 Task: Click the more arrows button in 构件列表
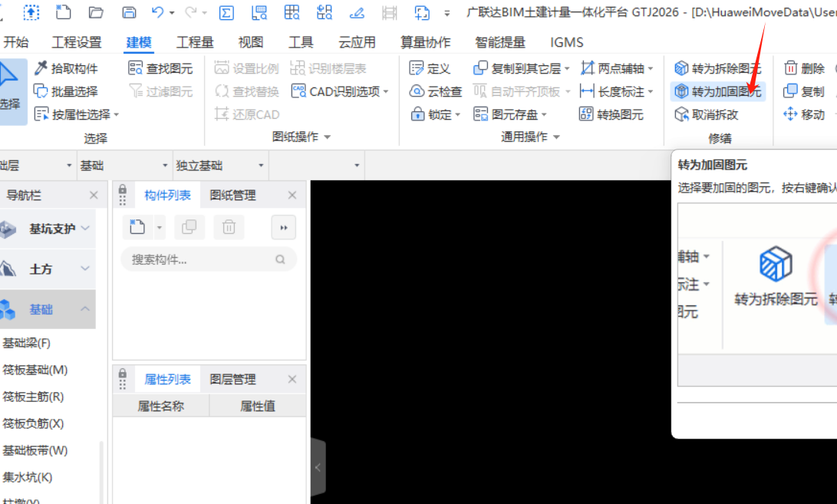click(x=283, y=227)
